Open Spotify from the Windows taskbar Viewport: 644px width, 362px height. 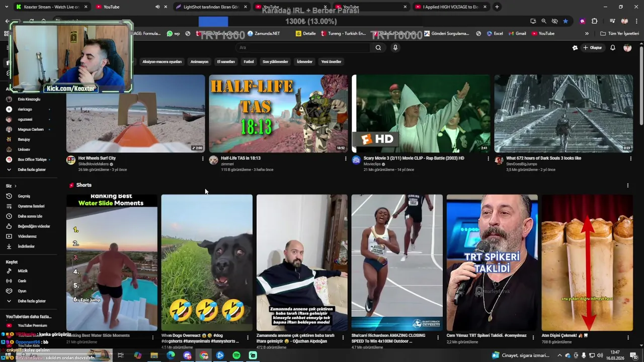(236, 355)
